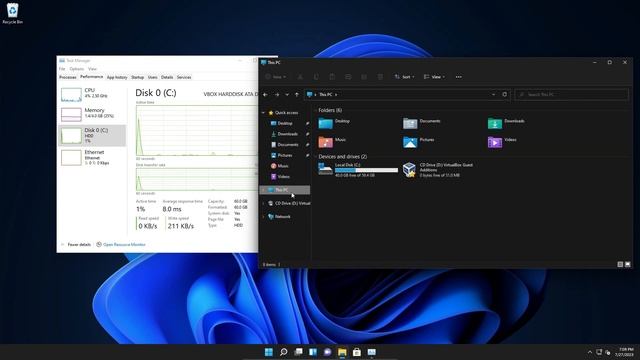Viewport: 640px width, 360px height.
Task: Open Sort dropdown in File Explorer
Action: click(404, 77)
